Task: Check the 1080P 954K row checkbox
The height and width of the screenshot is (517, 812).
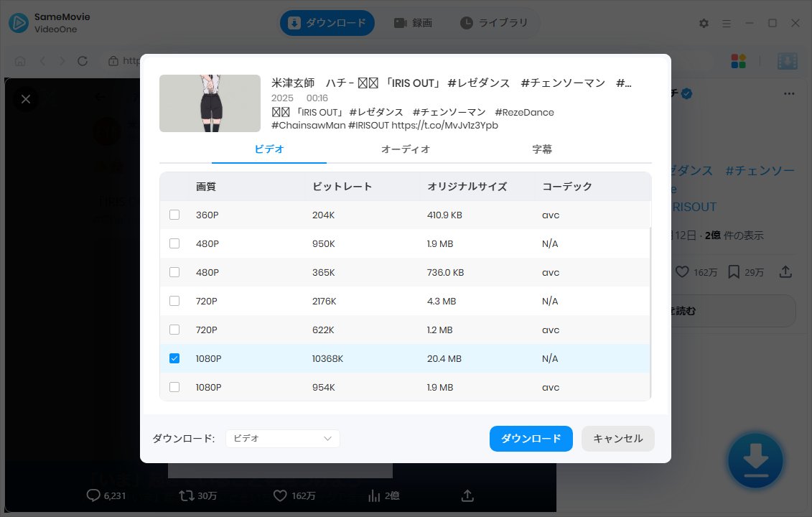Action: click(x=174, y=387)
